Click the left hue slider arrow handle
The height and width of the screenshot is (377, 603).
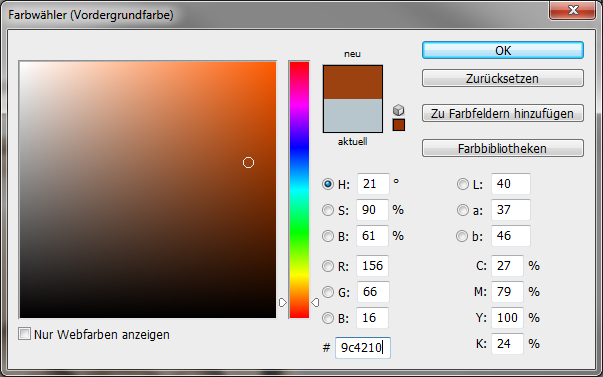pyautogui.click(x=283, y=302)
